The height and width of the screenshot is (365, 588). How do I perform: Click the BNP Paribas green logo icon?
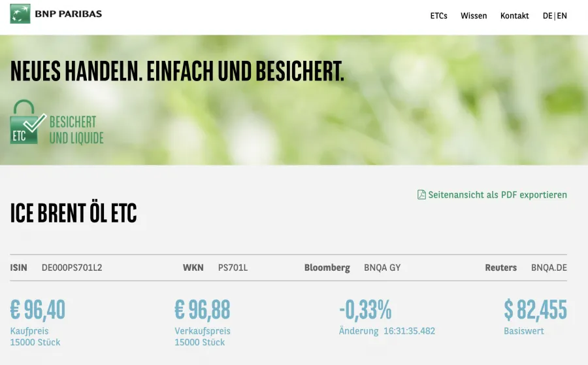20,14
